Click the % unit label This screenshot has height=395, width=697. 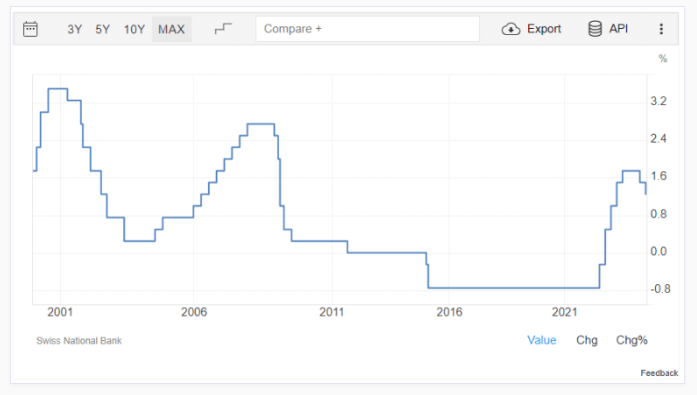click(x=663, y=59)
